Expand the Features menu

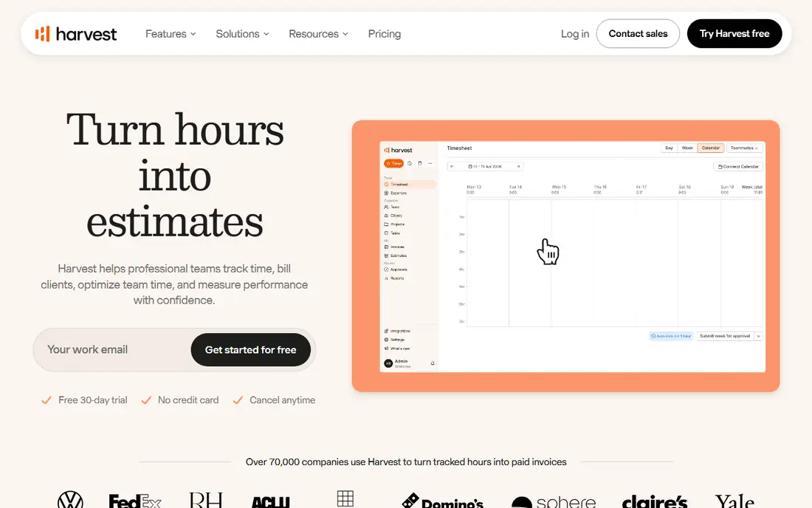click(x=171, y=34)
